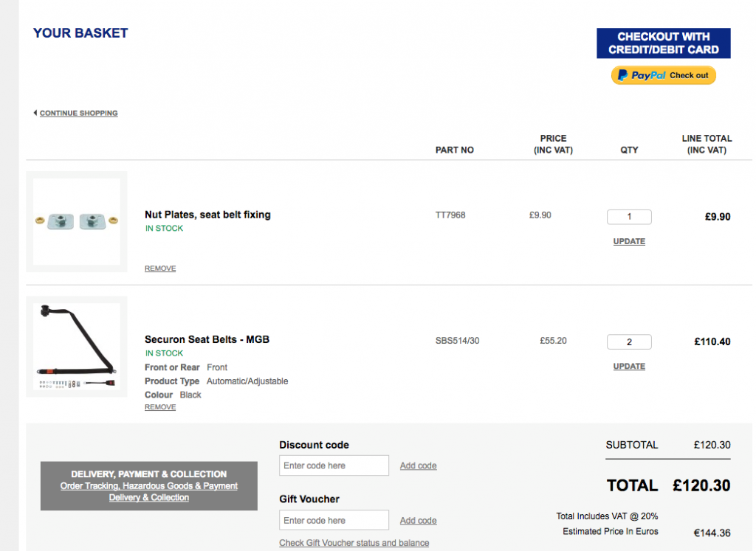Click the Discount code input field
This screenshot has width=756, height=551.
point(334,465)
